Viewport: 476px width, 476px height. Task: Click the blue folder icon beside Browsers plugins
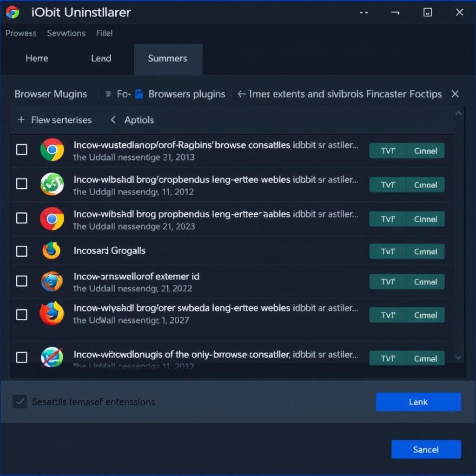(x=139, y=94)
